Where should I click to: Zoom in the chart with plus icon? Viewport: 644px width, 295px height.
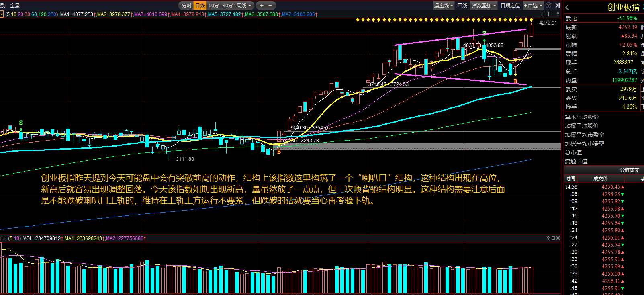262,5
